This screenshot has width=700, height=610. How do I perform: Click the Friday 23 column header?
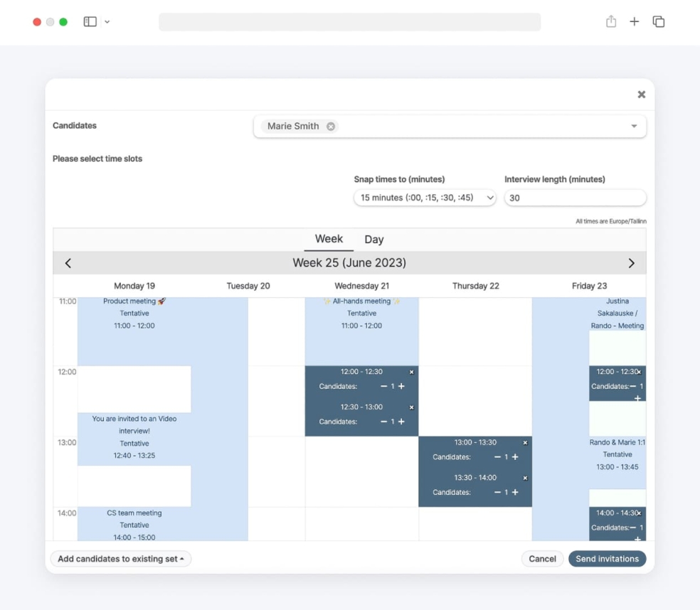point(589,286)
